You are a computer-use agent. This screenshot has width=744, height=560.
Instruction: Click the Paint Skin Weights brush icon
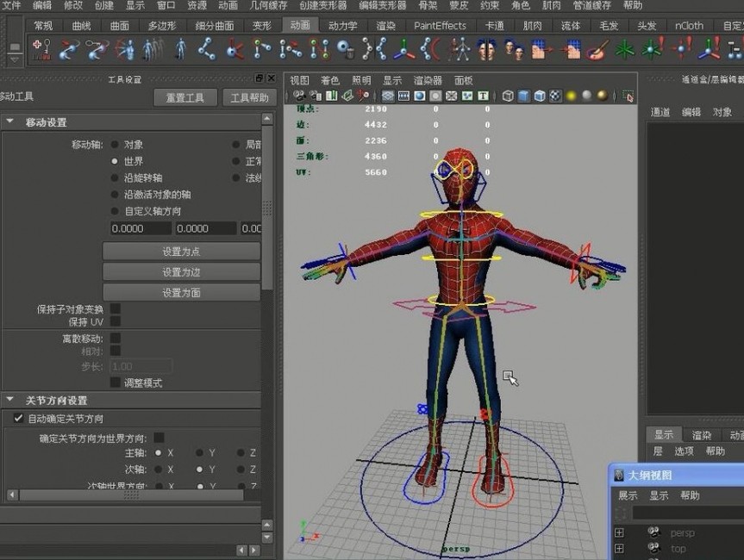[597, 49]
